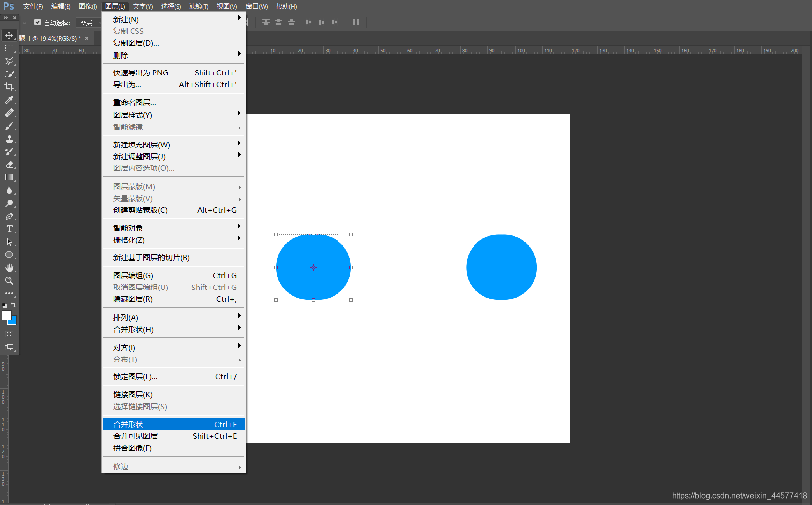Open the Edit Toolbar three-dots button
The width and height of the screenshot is (812, 505).
(9, 293)
